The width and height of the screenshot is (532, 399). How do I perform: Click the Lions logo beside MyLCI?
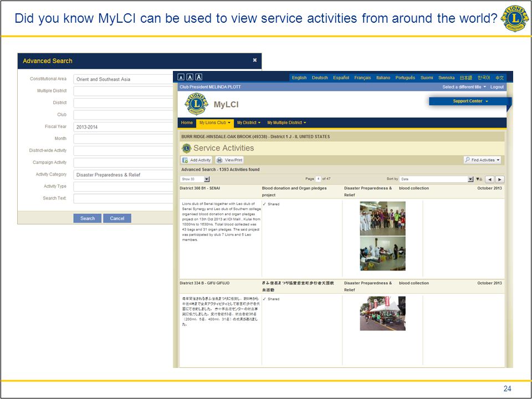pyautogui.click(x=196, y=104)
